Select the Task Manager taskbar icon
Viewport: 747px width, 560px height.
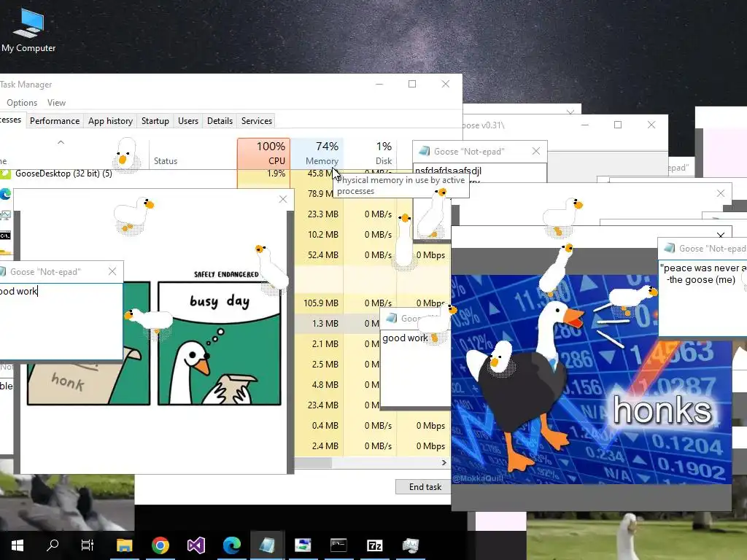pos(410,545)
